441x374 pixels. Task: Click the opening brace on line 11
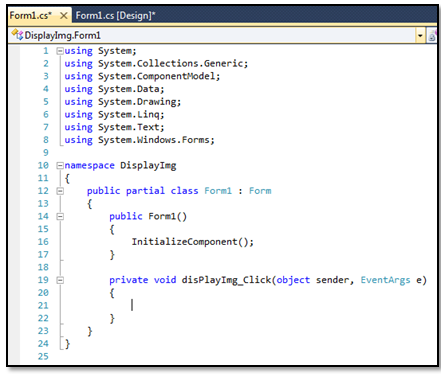coord(67,178)
